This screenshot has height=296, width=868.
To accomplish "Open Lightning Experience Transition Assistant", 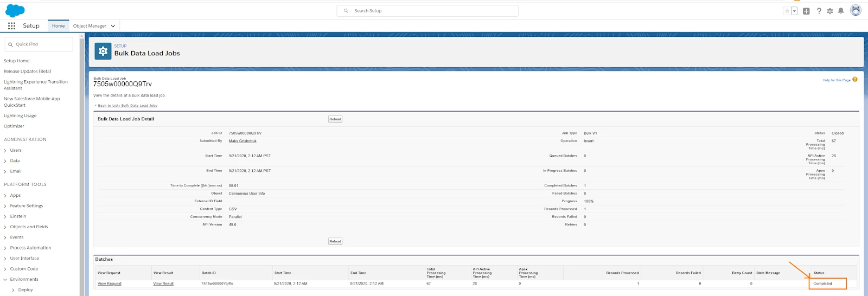I will pyautogui.click(x=36, y=85).
